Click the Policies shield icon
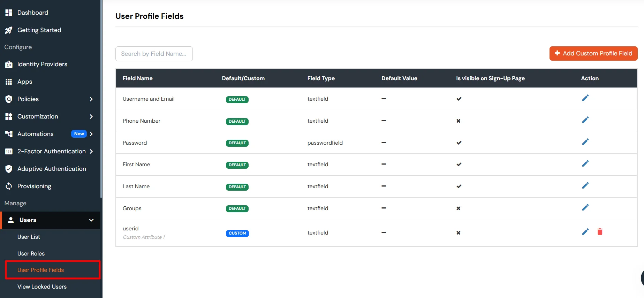644x298 pixels. [x=9, y=99]
